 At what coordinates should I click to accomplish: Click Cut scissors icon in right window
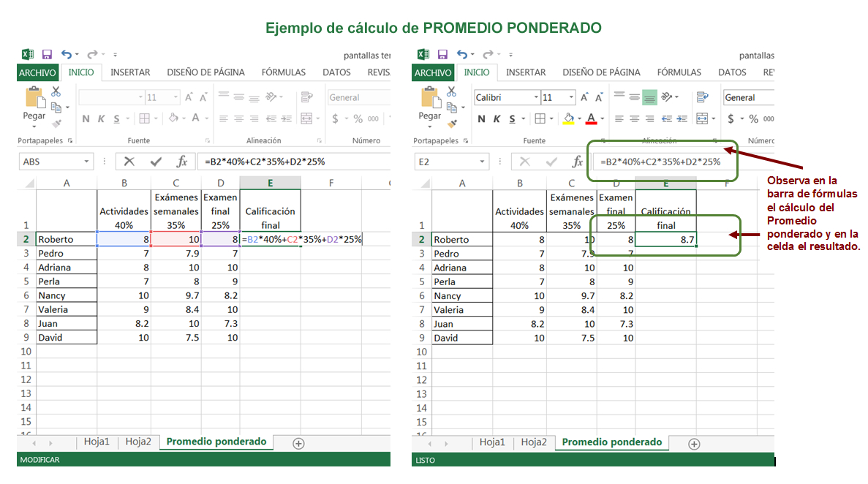coord(452,91)
